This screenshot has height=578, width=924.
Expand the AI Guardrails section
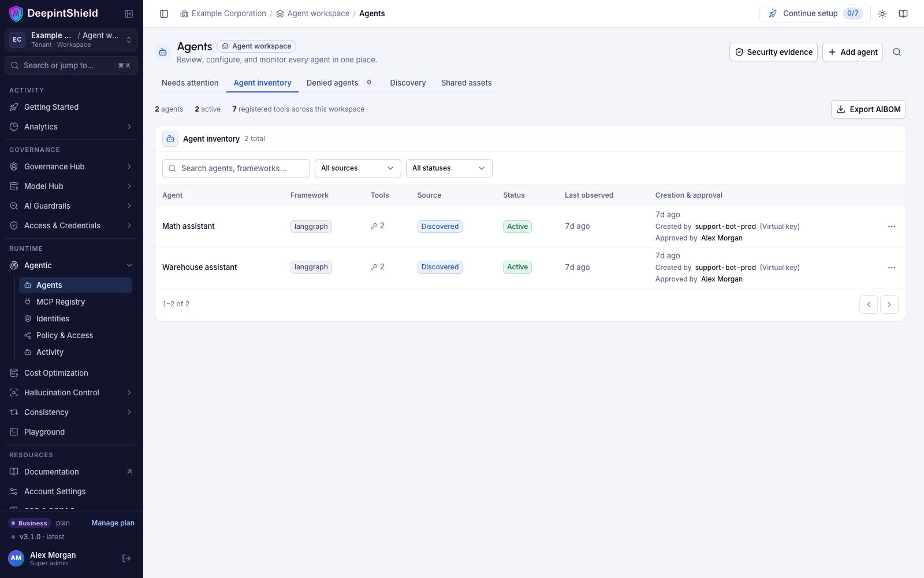point(72,206)
